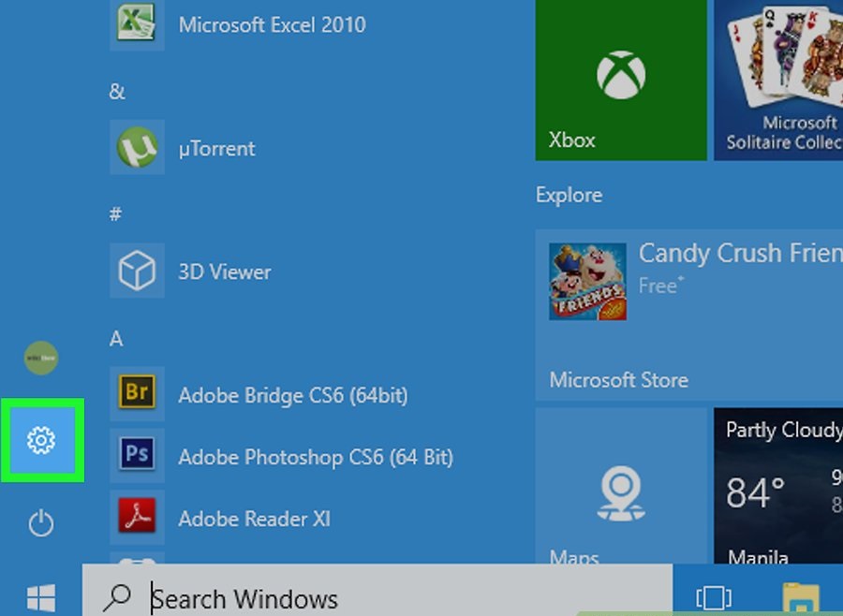Jump to the A letter group header
This screenshot has width=843, height=616.
click(x=116, y=339)
